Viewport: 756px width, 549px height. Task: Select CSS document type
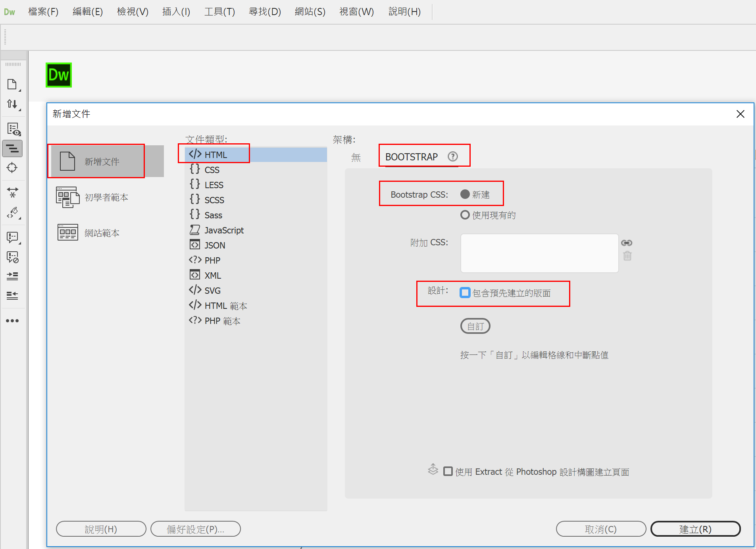256,170
